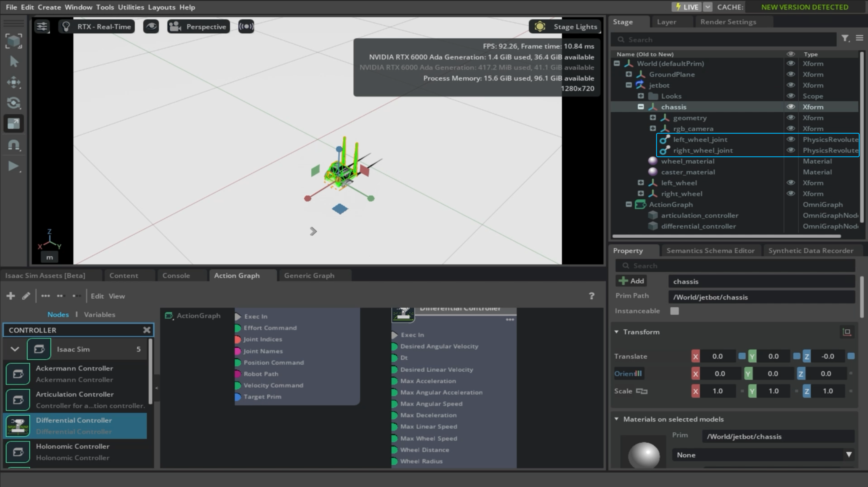This screenshot has width=868, height=487.
Task: Switch to the Render Settings tab
Action: click(x=728, y=22)
